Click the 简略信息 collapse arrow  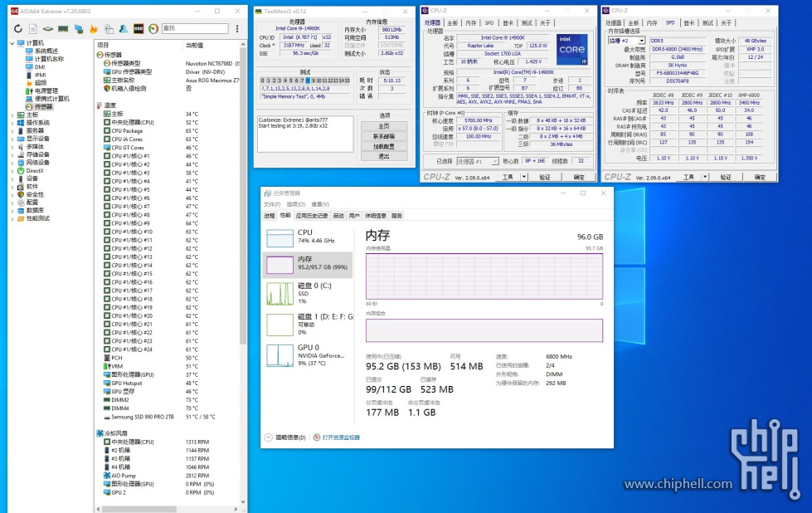pyautogui.click(x=268, y=437)
